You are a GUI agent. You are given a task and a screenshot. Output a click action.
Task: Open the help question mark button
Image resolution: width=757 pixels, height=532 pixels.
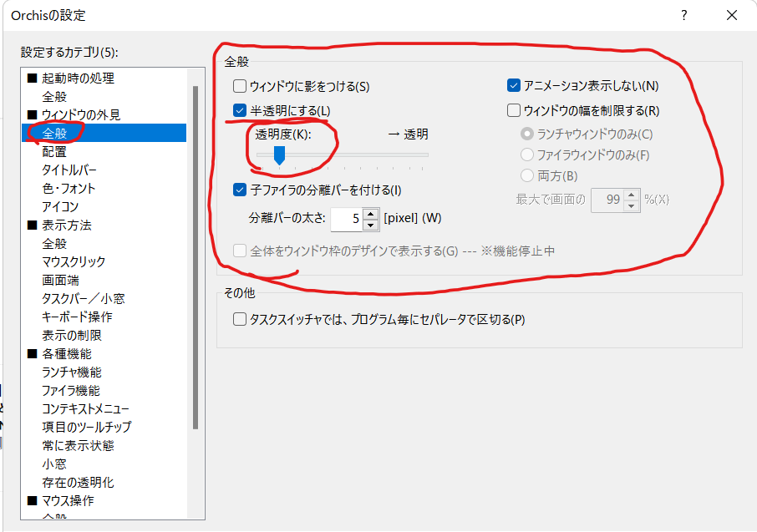click(683, 15)
